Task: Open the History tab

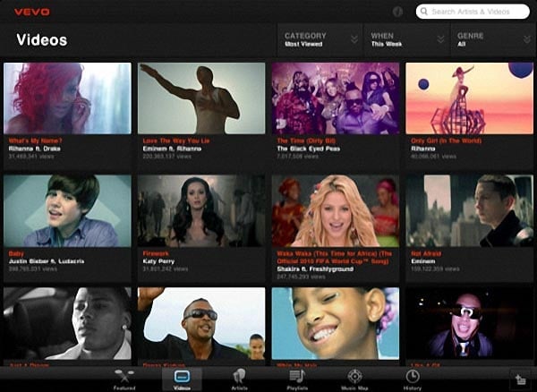Action: point(413,379)
